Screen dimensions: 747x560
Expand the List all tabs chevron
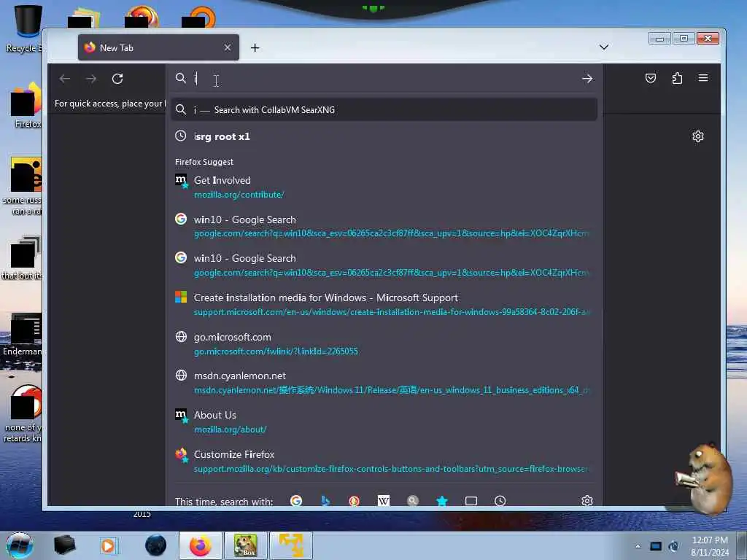(x=603, y=47)
